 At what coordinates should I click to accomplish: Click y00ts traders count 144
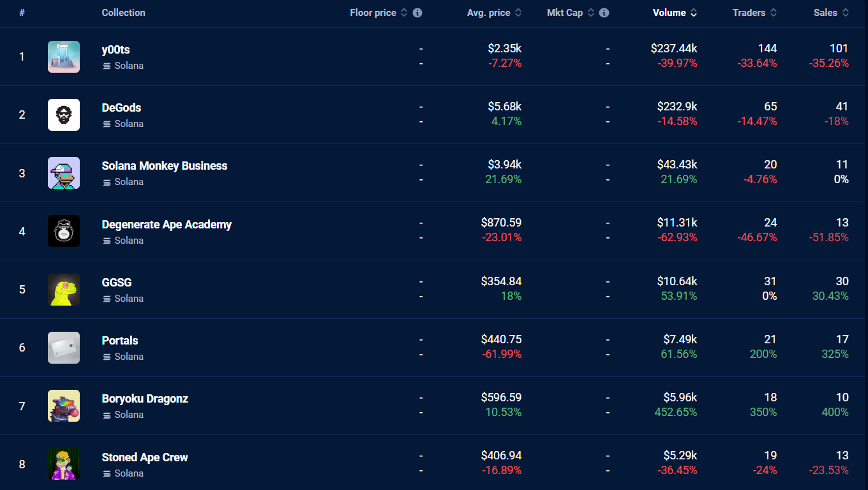point(768,48)
